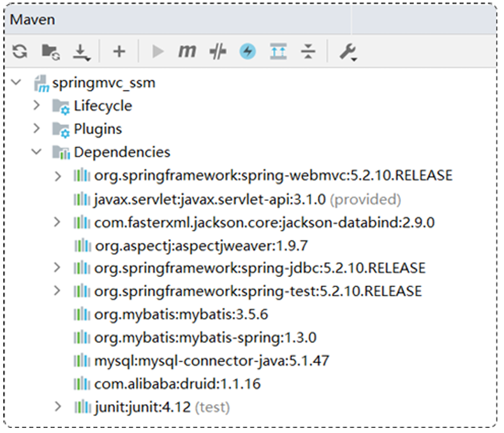Select org.springframework:spring-test:5.2.10.RELEASE
Screen dimensions: 504x433
click(258, 291)
